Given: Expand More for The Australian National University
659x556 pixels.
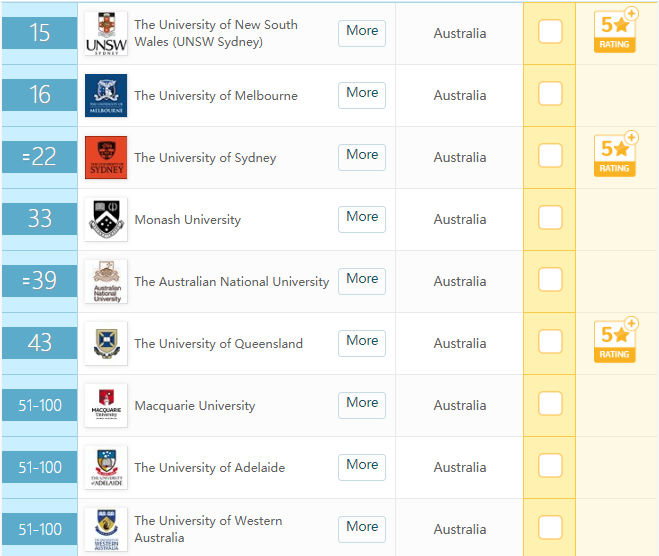Looking at the screenshot, I should coord(362,279).
